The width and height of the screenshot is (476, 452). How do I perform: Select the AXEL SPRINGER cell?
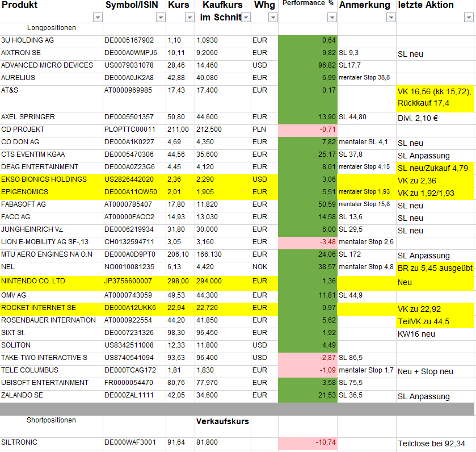tap(51, 118)
